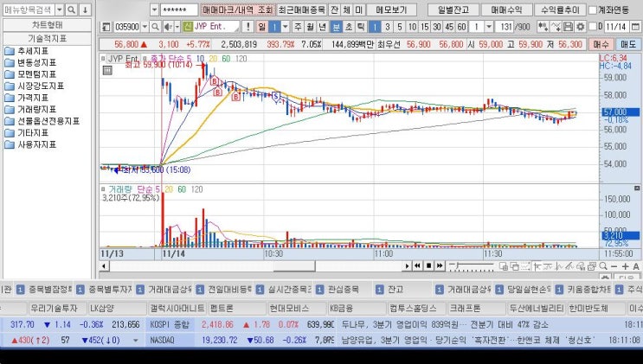Focus the menu search input field
Viewport: 643px width, 364px height.
(x=29, y=10)
